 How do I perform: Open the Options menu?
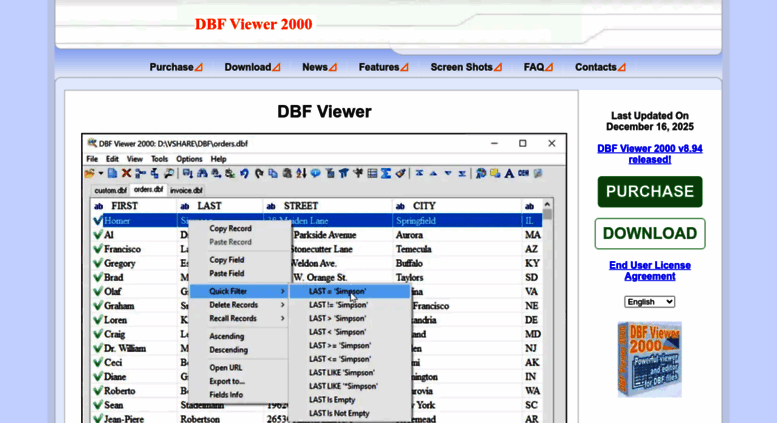pos(189,159)
